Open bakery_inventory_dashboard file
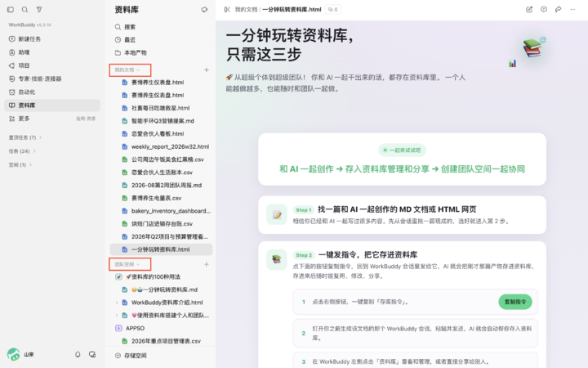The height and width of the screenshot is (368, 588). (x=161, y=211)
